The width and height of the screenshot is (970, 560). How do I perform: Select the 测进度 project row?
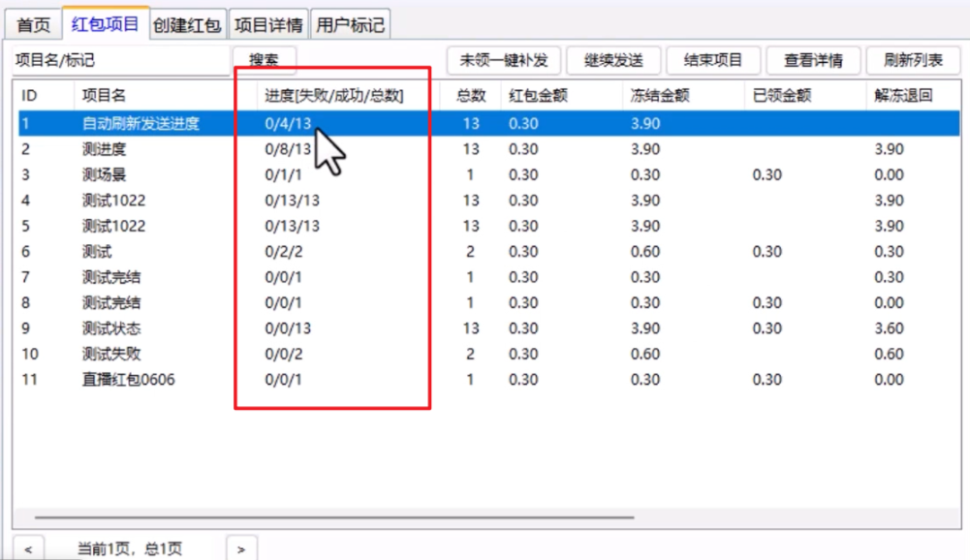point(488,149)
